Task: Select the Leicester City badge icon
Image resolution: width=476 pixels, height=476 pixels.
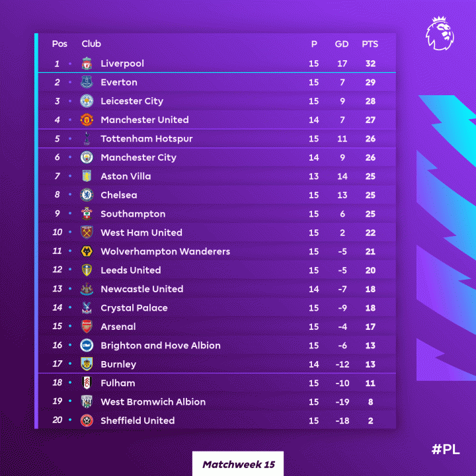Action: coord(87,101)
